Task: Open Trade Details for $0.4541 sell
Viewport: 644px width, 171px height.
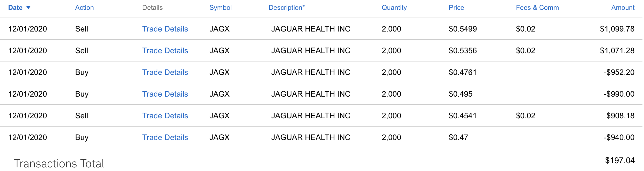Action: point(165,116)
